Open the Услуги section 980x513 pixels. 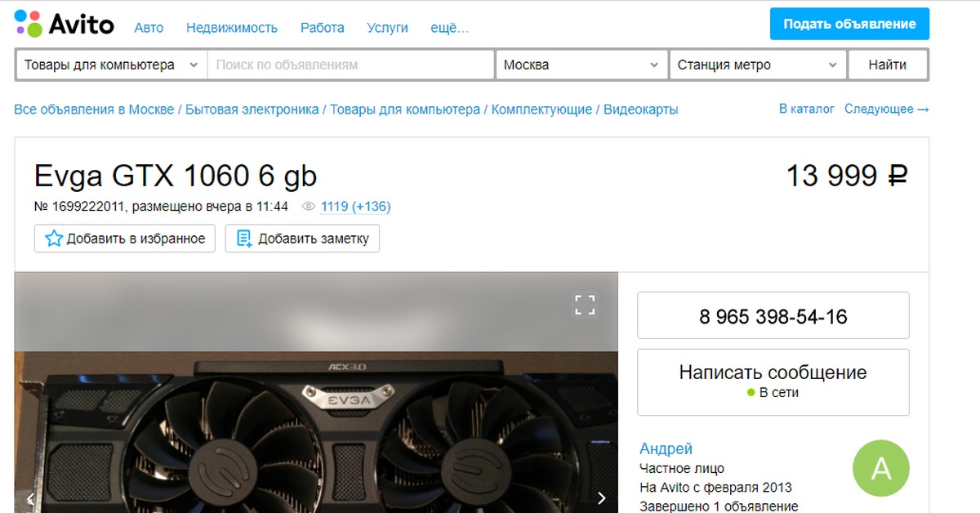[388, 28]
